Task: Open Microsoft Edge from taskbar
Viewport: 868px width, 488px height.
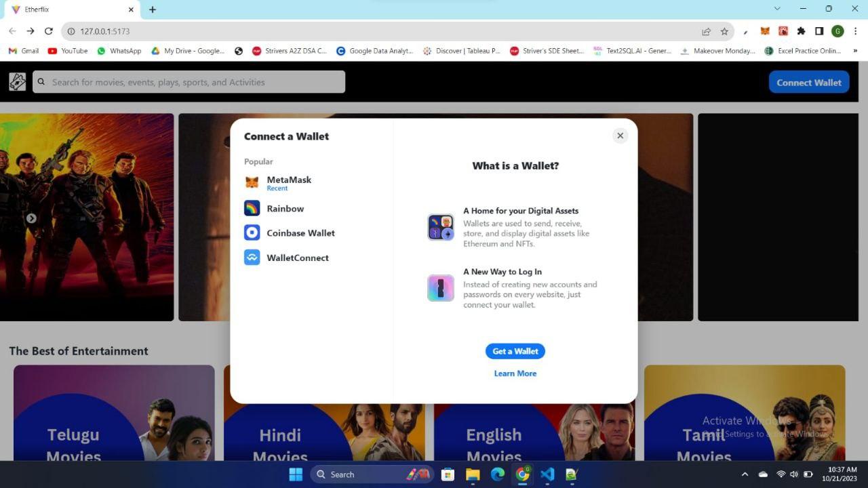Action: (x=498, y=474)
